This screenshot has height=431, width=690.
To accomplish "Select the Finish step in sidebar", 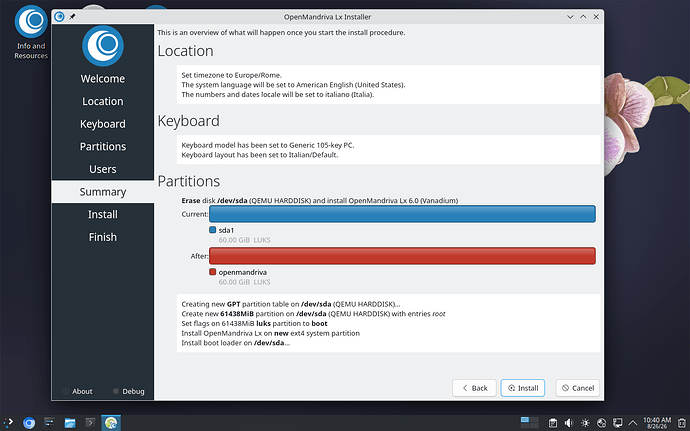I will [103, 237].
